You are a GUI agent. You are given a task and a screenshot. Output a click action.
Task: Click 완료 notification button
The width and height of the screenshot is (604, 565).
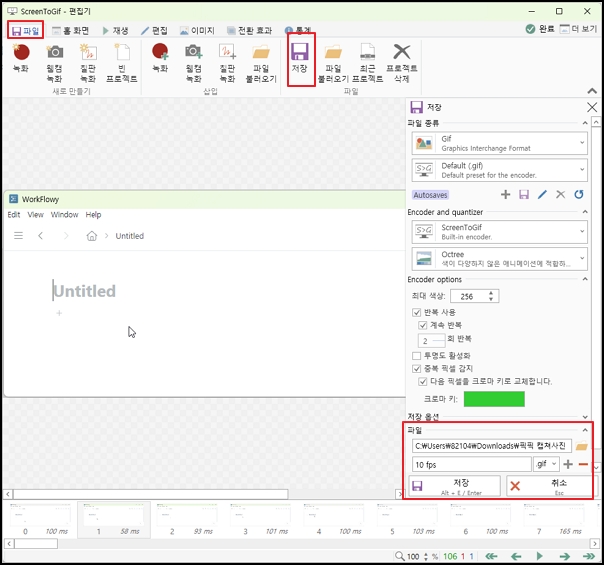[540, 29]
